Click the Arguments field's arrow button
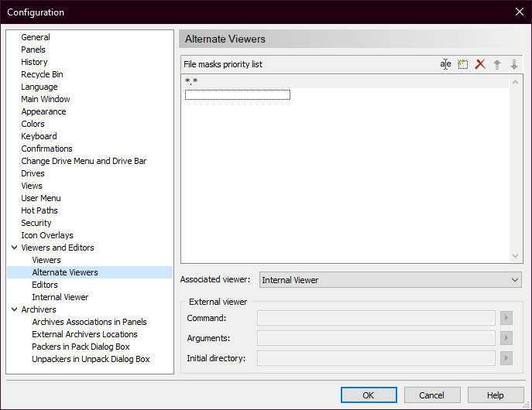The image size is (532, 410). [506, 338]
